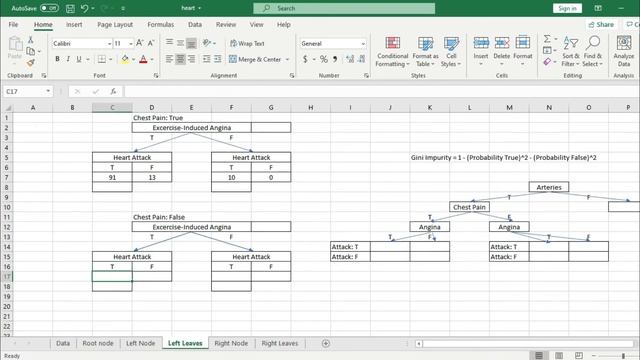Open font size 11 dropdown

(131, 43)
